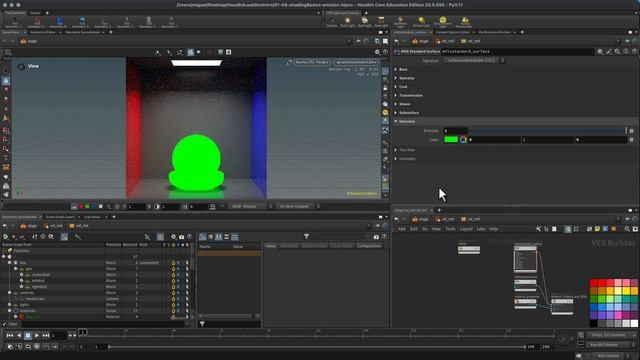The image size is (640, 360).
Task: Collapse the box prim in scene graph
Action: (x=10, y=263)
